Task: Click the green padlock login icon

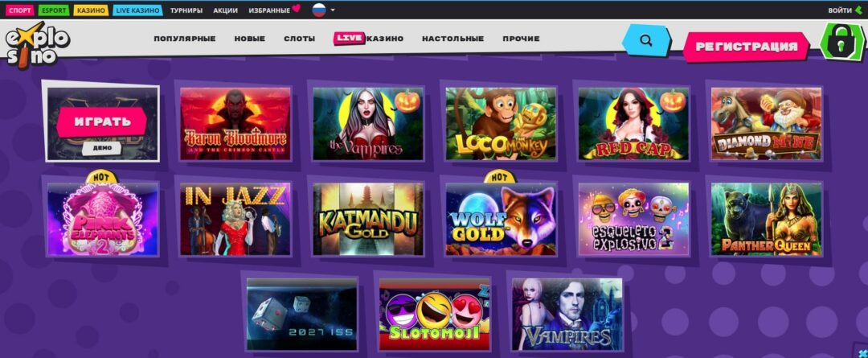Action: pos(841,42)
